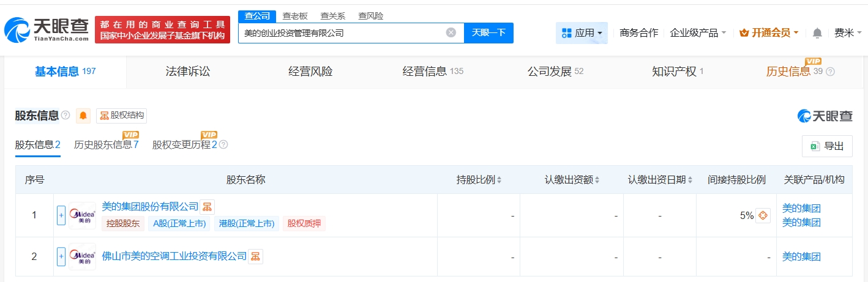Open equity structure icon next to 佛山市美的空调工业投资有限公司

click(255, 256)
